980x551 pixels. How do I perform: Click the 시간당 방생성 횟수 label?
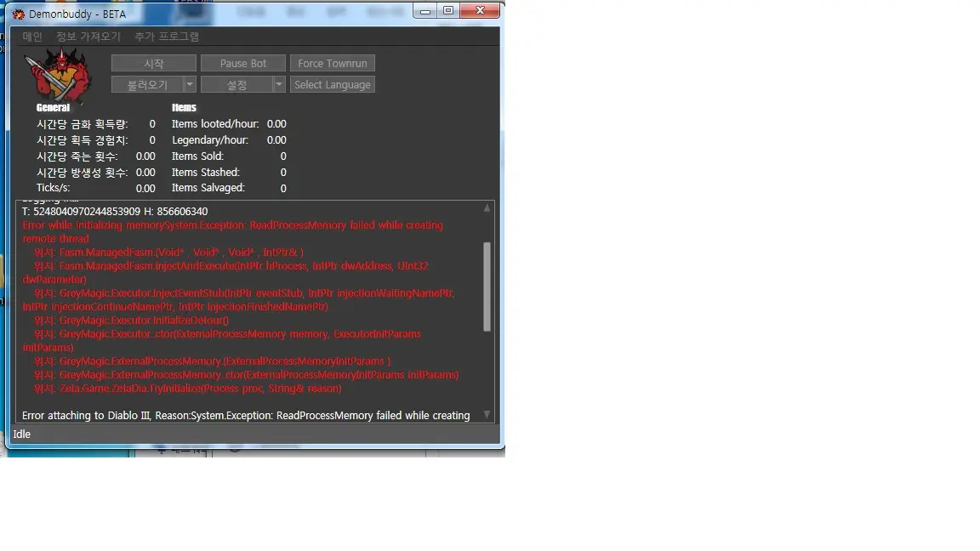(x=83, y=173)
